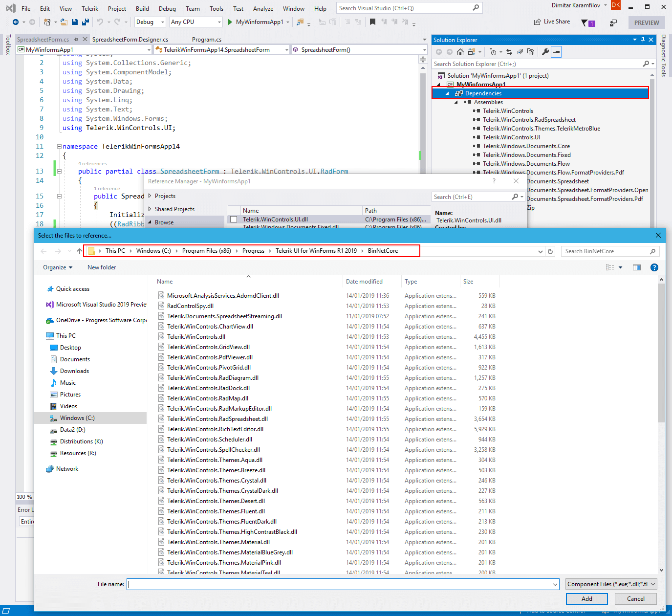Click the Navigate Backward arrow in main toolbar

coord(16,22)
